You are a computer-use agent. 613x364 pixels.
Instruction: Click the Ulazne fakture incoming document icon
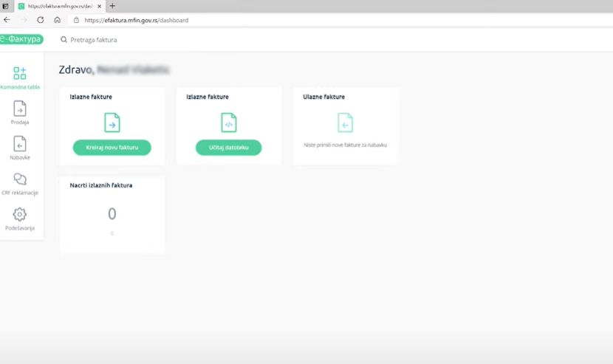345,122
